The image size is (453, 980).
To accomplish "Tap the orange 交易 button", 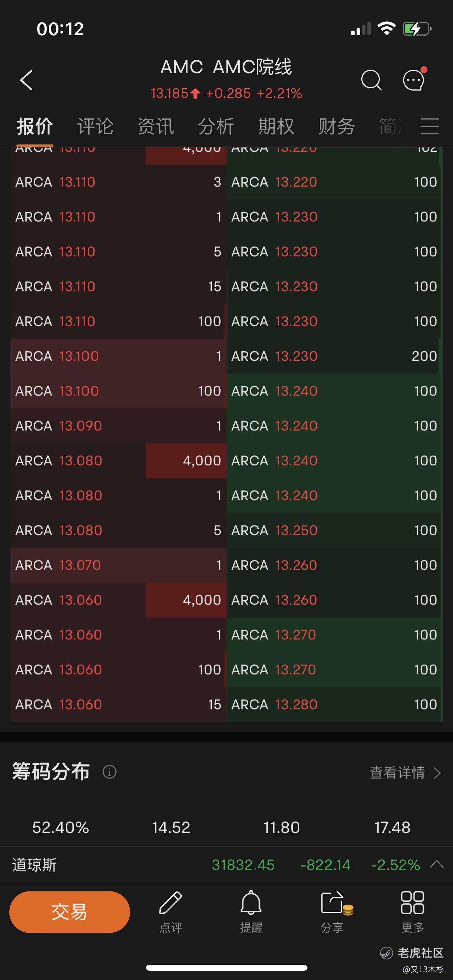I will (x=70, y=912).
